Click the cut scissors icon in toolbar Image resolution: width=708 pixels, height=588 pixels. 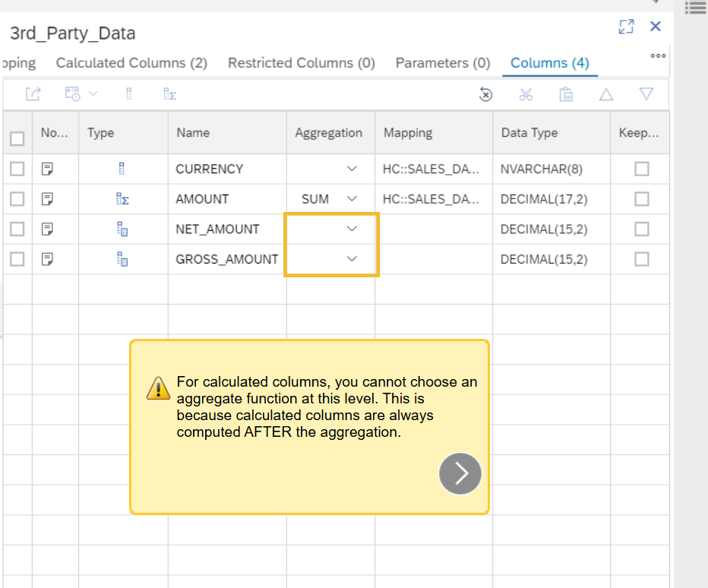point(526,94)
